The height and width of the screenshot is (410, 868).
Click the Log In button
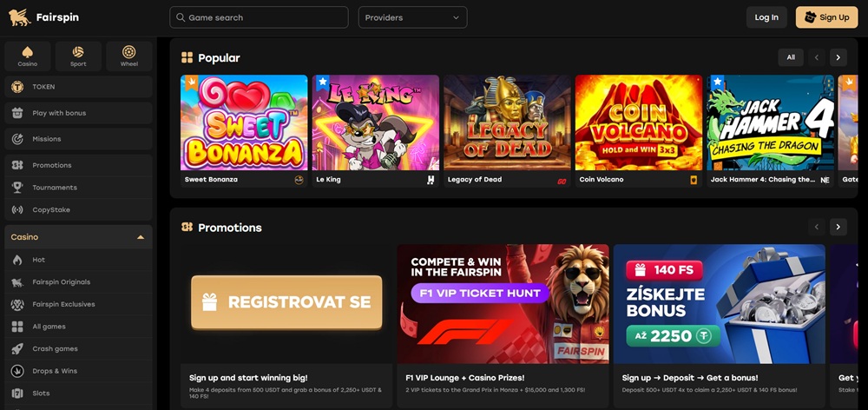[x=766, y=17]
